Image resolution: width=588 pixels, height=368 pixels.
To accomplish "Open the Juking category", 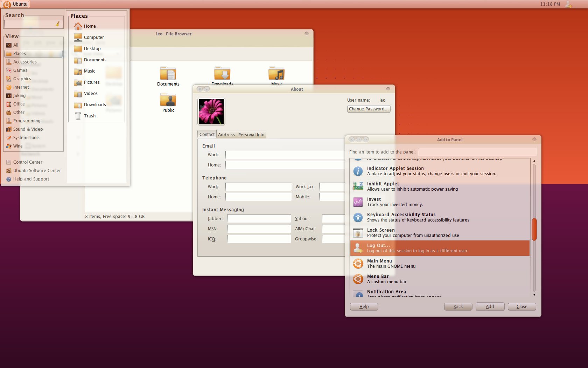I will (34, 96).
